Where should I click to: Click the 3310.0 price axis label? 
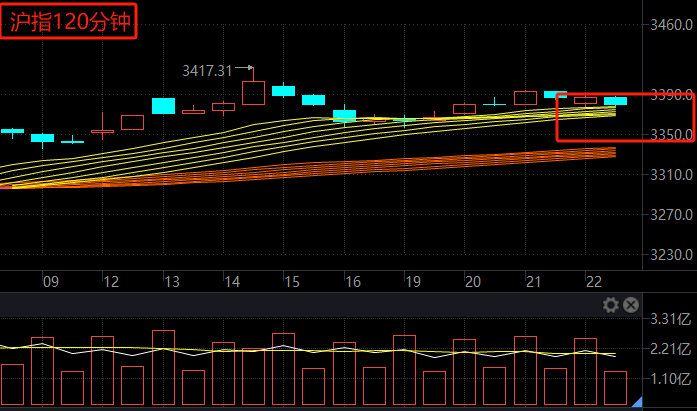pos(671,175)
